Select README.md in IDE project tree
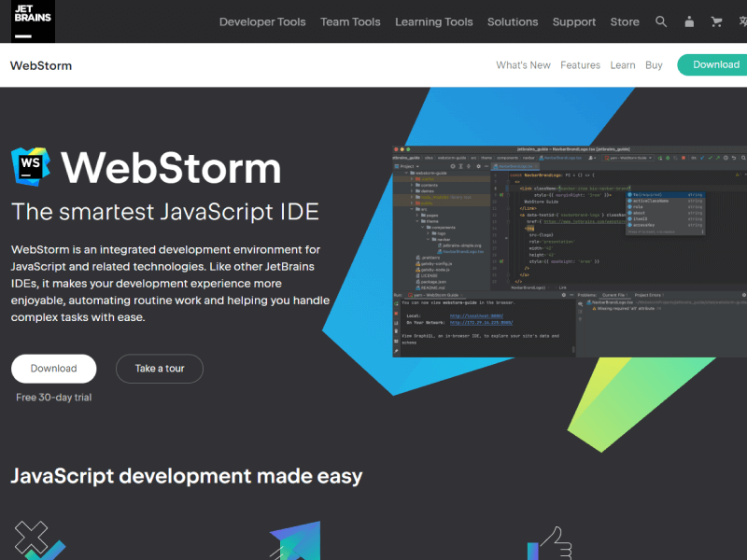This screenshot has width=747, height=560. coord(432,287)
